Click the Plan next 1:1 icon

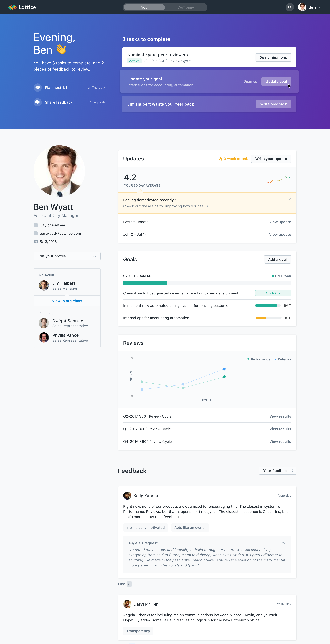coord(38,87)
